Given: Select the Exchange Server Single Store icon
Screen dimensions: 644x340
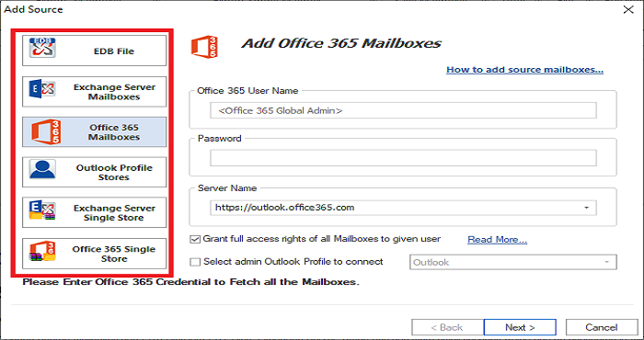Looking at the screenshot, I should pos(42,210).
